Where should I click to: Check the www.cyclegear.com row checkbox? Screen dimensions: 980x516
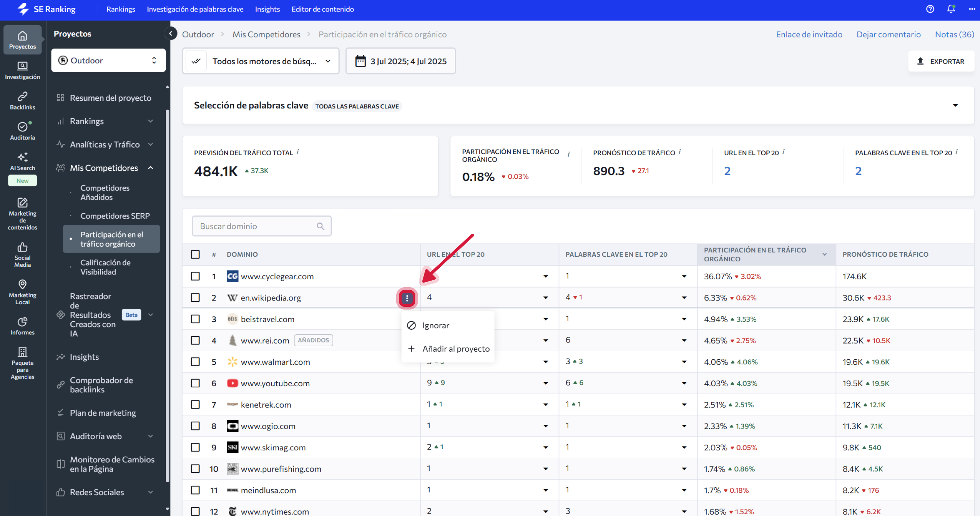195,277
